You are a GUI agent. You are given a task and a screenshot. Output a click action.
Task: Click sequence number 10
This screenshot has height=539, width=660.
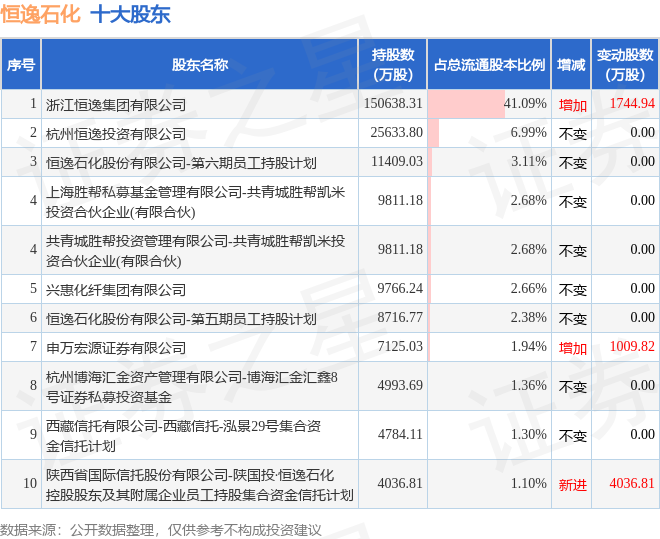(x=30, y=483)
